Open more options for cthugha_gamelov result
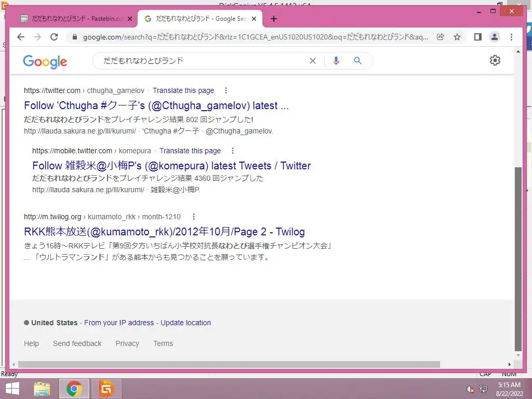This screenshot has width=532, height=399. coord(226,90)
